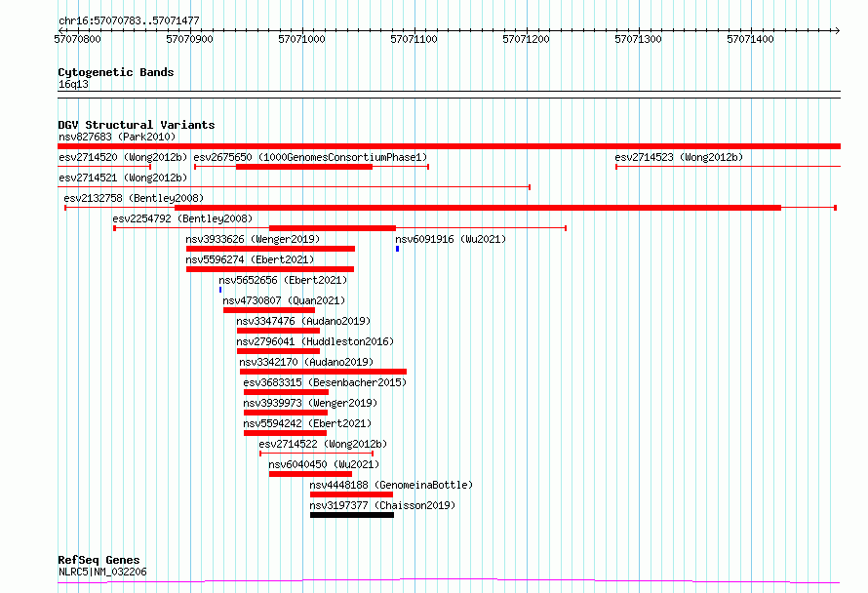Click the black bar of nsv3197377
The width and height of the screenshot is (868, 593).
(x=352, y=515)
